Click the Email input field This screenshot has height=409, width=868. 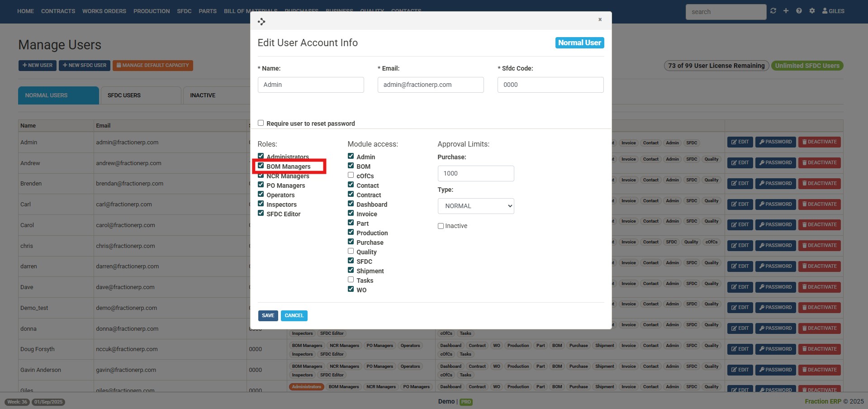point(430,85)
